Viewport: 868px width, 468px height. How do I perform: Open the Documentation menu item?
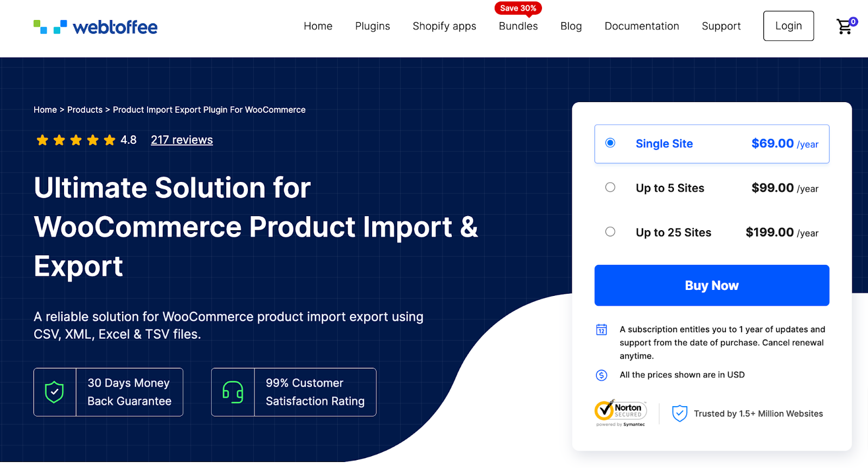[x=642, y=26]
